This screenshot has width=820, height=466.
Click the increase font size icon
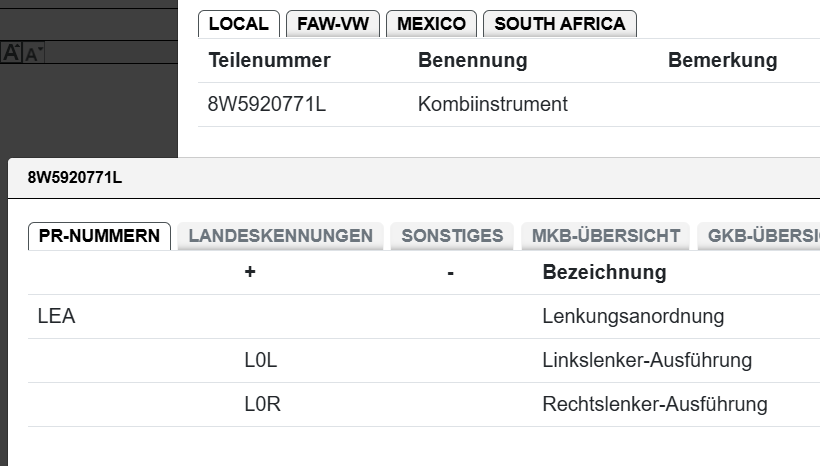point(12,53)
